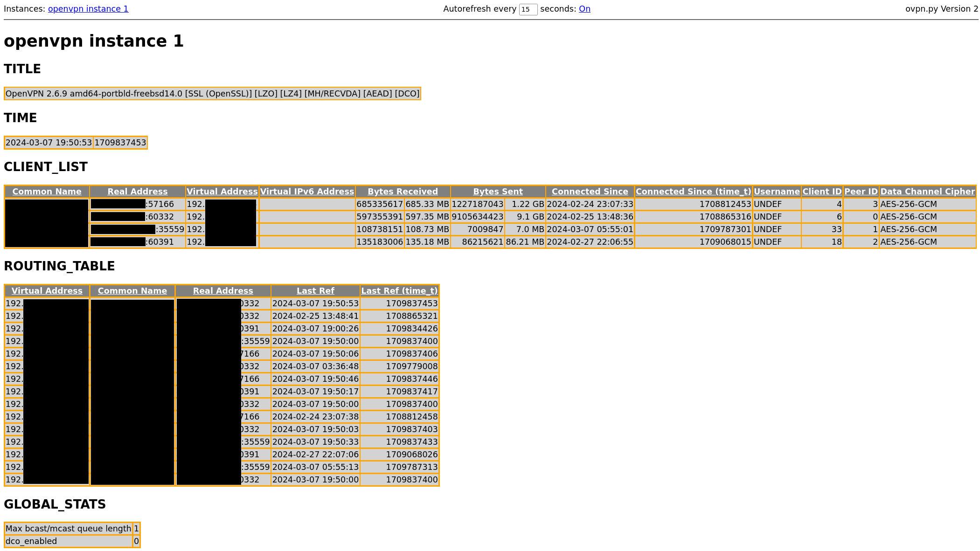Sort client list by Real Address header

coord(137,192)
